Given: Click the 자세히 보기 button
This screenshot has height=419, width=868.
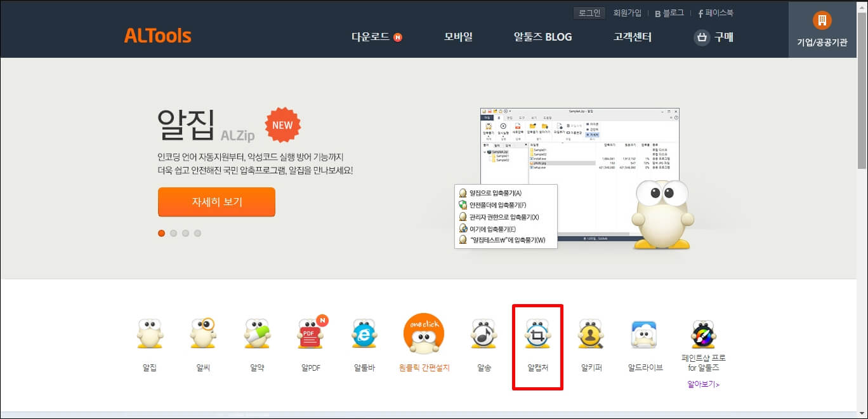Looking at the screenshot, I should point(216,202).
